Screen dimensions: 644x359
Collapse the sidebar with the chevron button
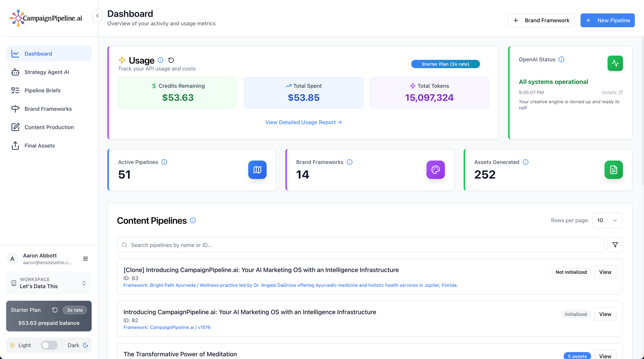[97, 16]
